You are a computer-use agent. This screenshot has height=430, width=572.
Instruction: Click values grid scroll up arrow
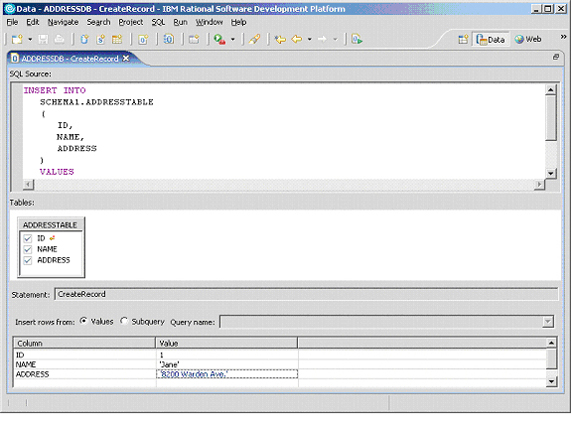click(551, 342)
